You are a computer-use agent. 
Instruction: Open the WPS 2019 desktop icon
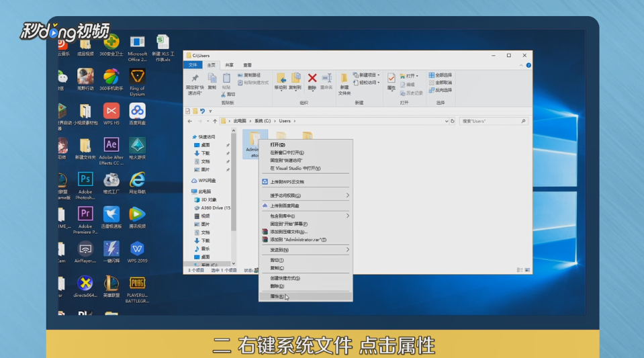(137, 252)
